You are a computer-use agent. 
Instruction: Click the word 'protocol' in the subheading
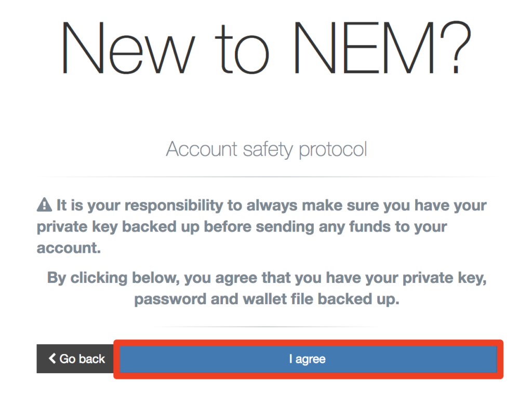pyautogui.click(x=333, y=149)
